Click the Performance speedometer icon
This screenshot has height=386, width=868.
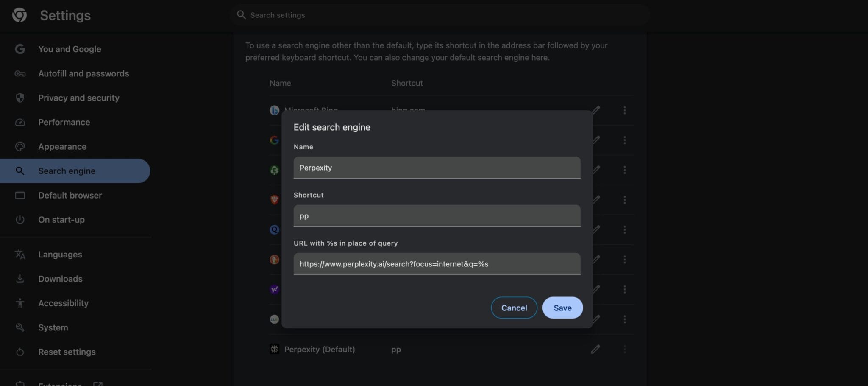coord(20,122)
